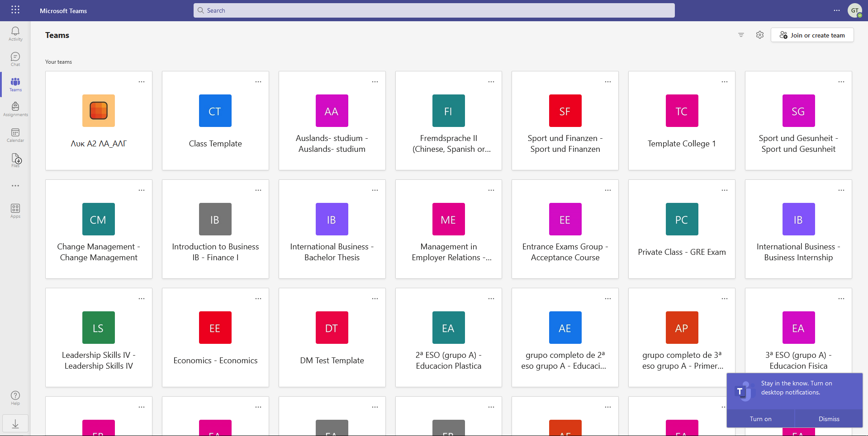This screenshot has width=868, height=436.
Task: Open Chat in the sidebar
Action: tap(15, 59)
